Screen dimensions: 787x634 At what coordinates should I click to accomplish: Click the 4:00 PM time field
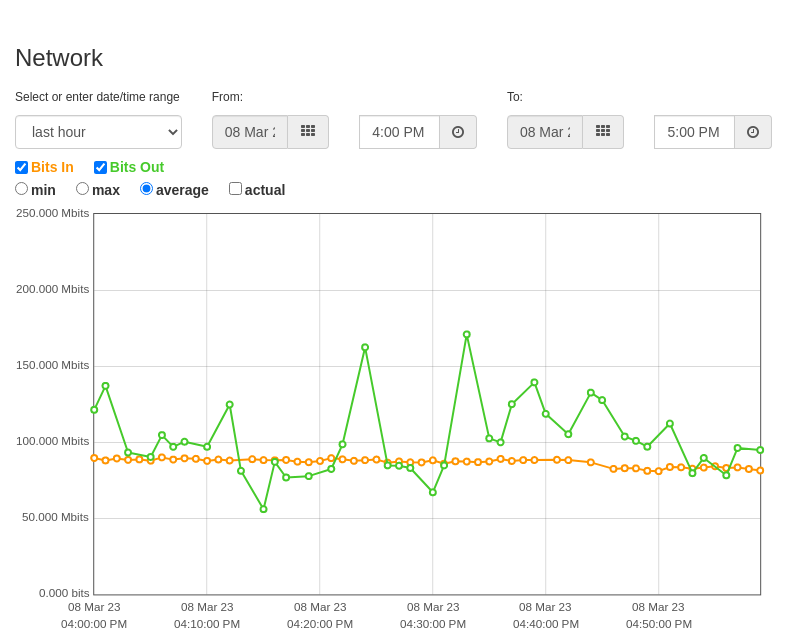[400, 132]
